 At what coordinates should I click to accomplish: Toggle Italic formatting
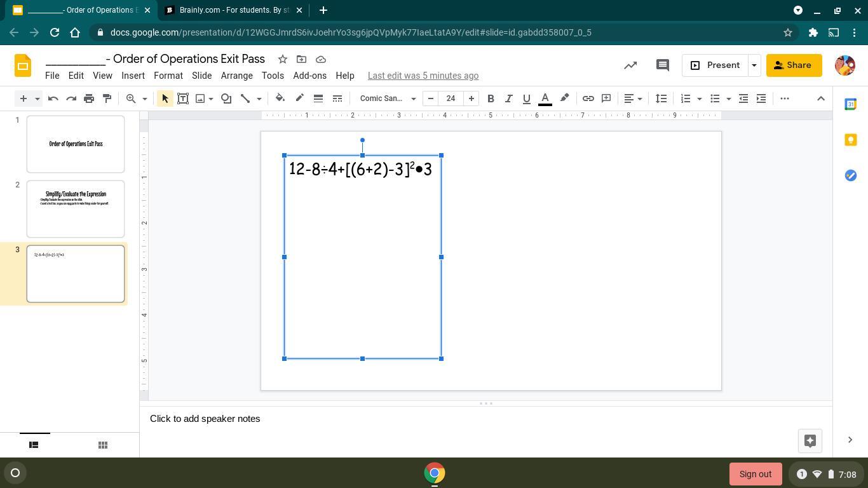(508, 98)
